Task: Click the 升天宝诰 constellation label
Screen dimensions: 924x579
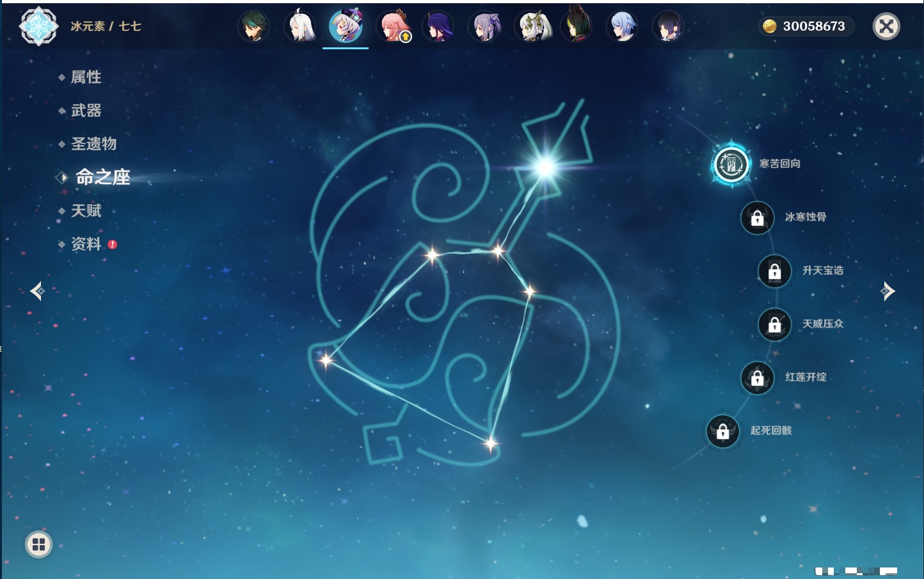Action: click(823, 270)
